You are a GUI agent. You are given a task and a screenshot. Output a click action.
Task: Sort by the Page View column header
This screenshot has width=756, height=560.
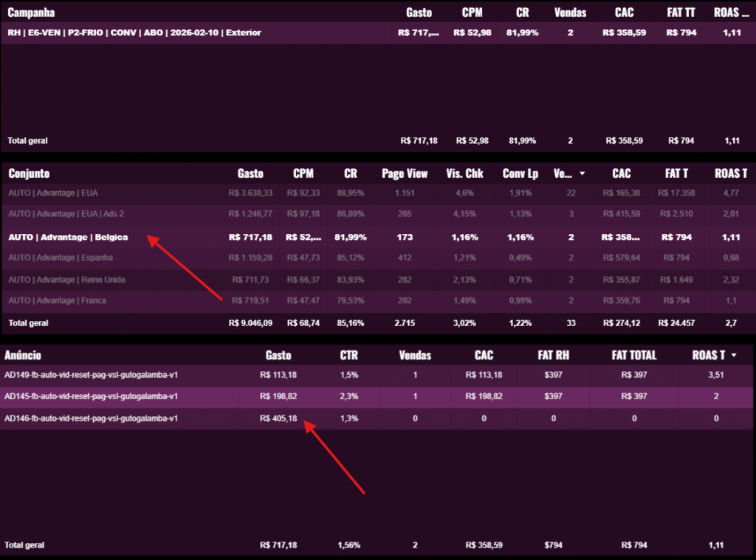pos(405,174)
